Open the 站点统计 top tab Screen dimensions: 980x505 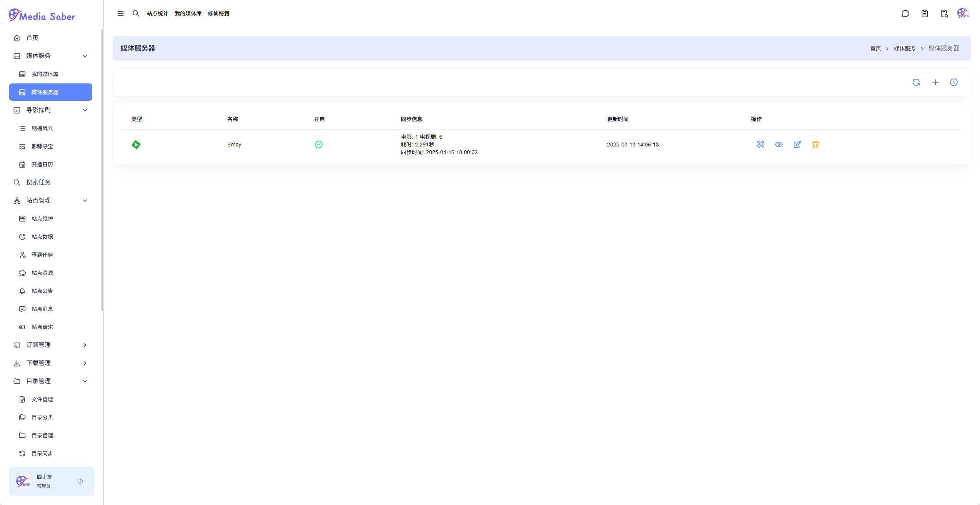point(157,13)
